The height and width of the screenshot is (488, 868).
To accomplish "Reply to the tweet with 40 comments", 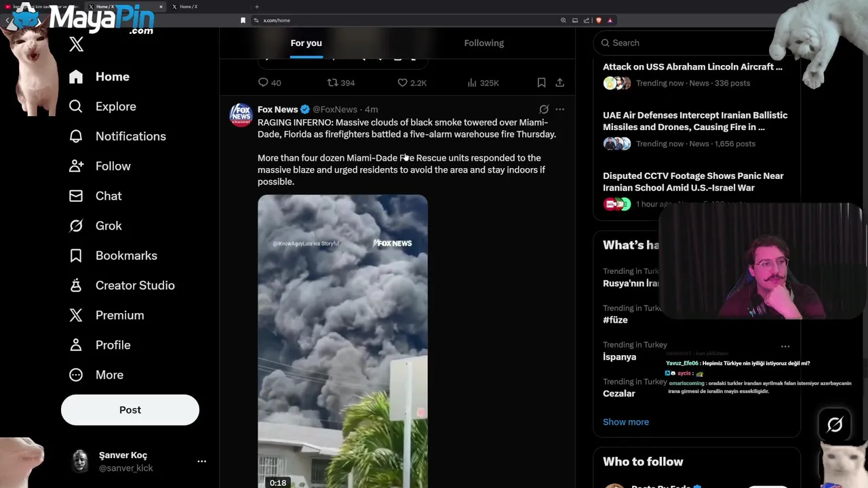I will click(269, 83).
